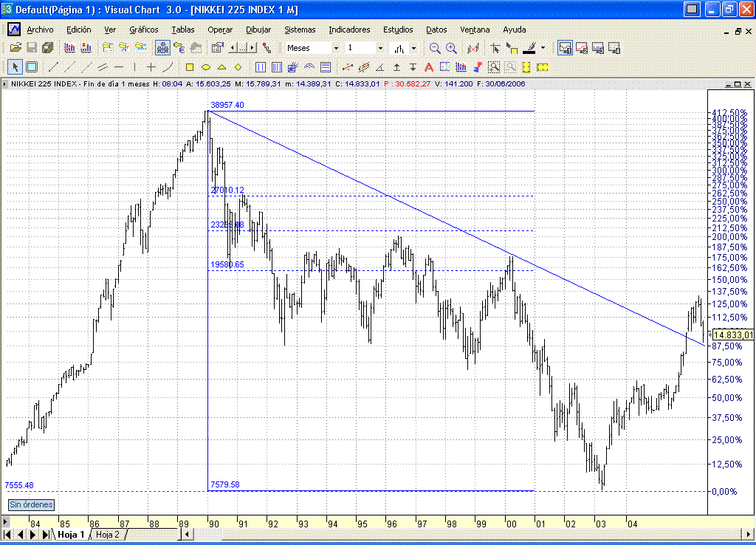Screen dimensions: 756x545
Task: Open the bar chart type dropdown
Action: [x=413, y=48]
